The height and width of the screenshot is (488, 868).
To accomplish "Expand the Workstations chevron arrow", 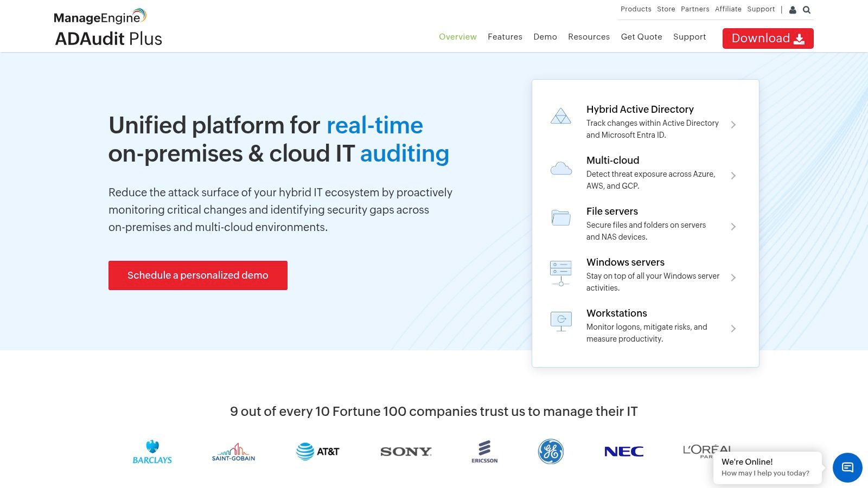I will pos(733,328).
